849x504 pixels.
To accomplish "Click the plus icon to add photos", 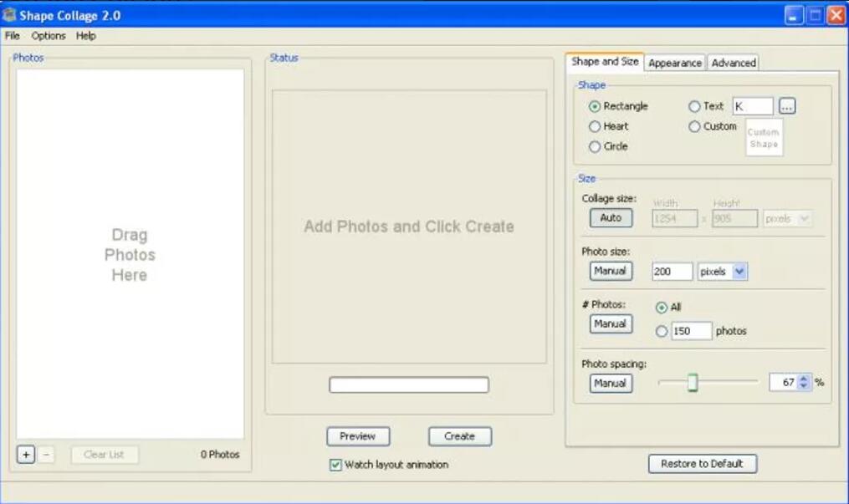I will coord(26,454).
